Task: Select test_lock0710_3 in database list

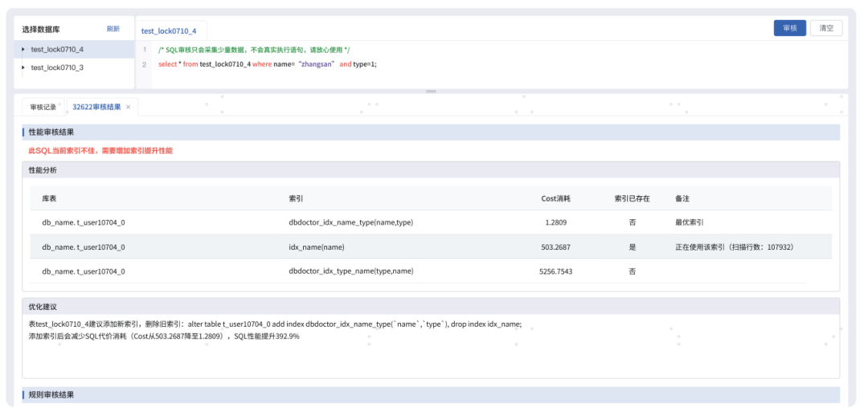Action: pyautogui.click(x=74, y=67)
